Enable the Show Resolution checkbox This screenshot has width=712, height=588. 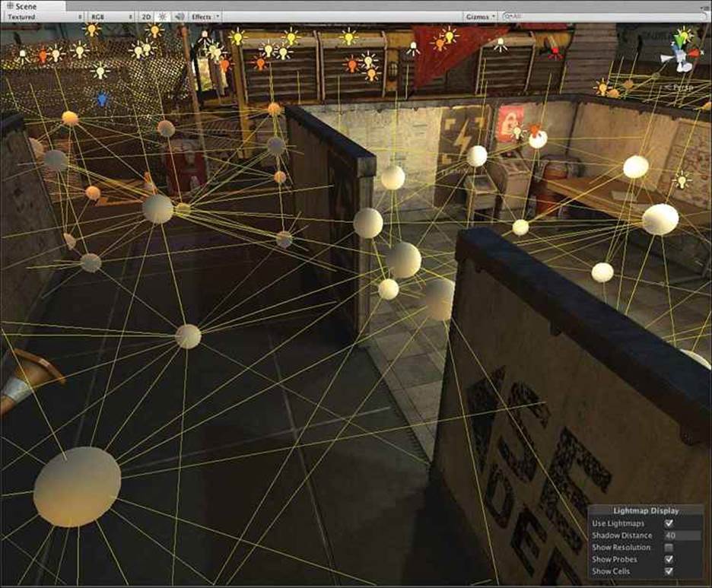coord(669,548)
